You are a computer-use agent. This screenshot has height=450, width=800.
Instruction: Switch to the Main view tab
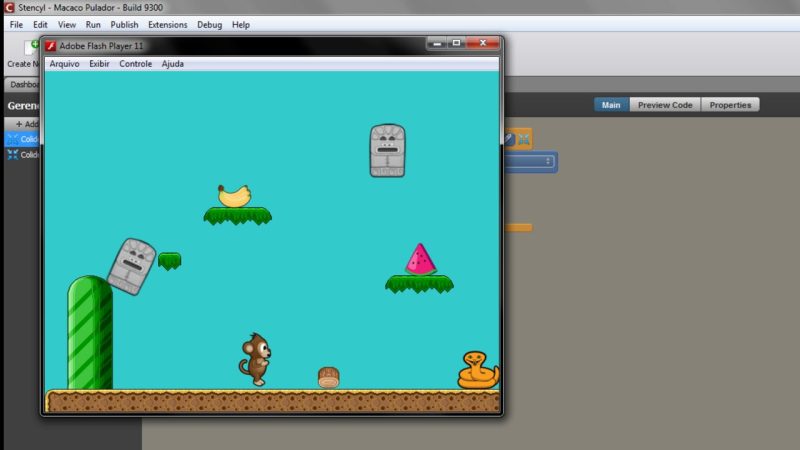pos(611,105)
